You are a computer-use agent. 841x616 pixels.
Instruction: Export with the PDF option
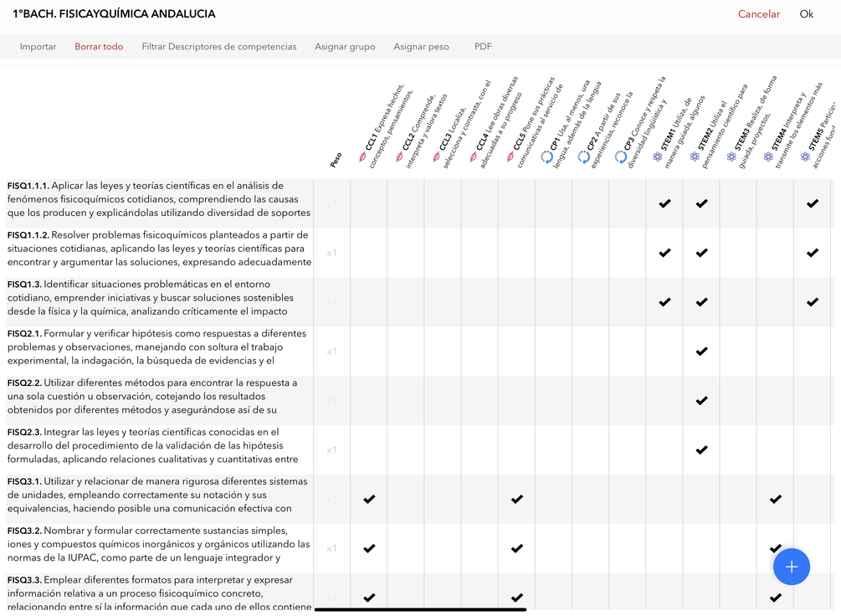pyautogui.click(x=483, y=47)
